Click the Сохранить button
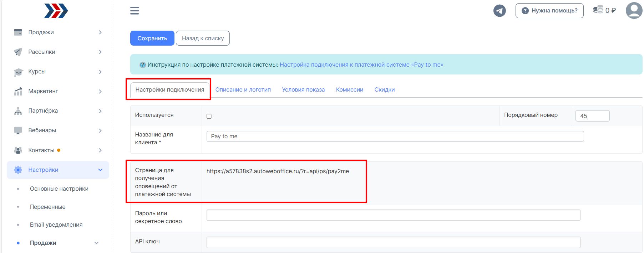 tap(152, 38)
